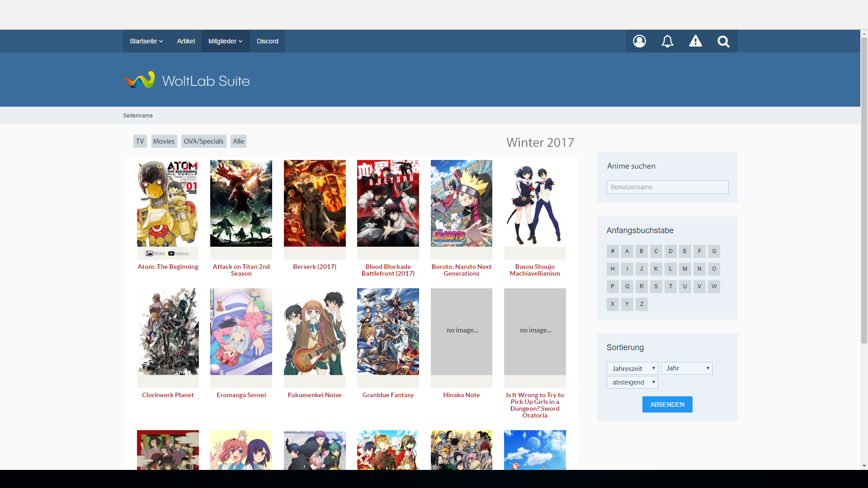Open the search magnifier icon
Image resolution: width=868 pixels, height=488 pixels.
coord(723,41)
